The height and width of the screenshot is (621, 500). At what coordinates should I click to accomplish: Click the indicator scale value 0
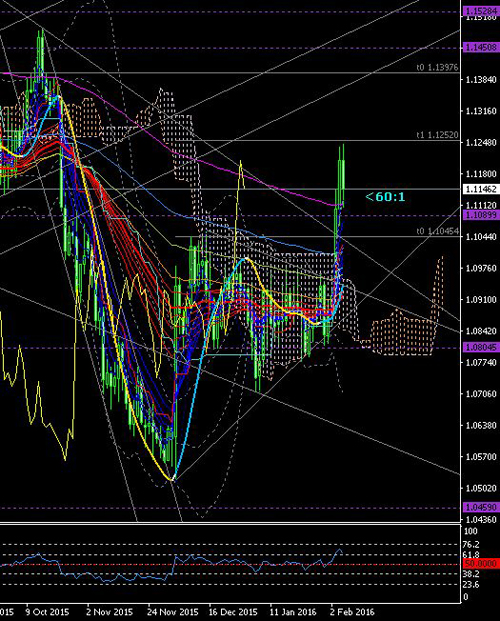tap(466, 597)
